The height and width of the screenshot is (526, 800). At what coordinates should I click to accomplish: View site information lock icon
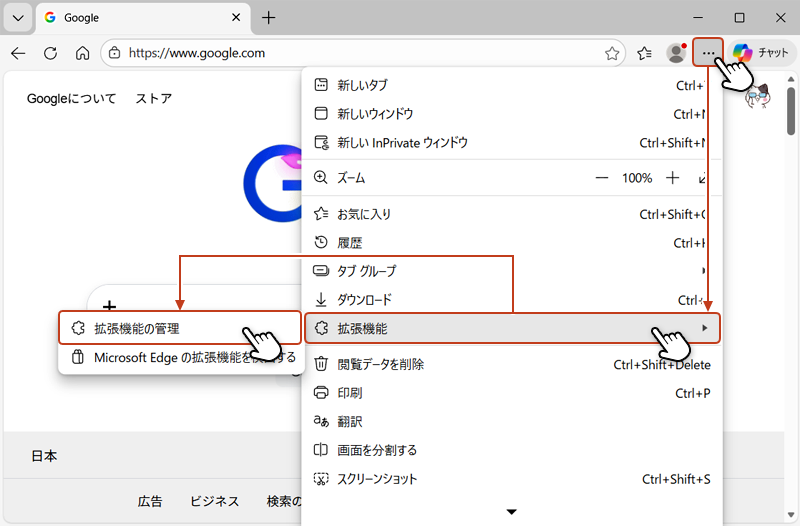click(x=115, y=53)
